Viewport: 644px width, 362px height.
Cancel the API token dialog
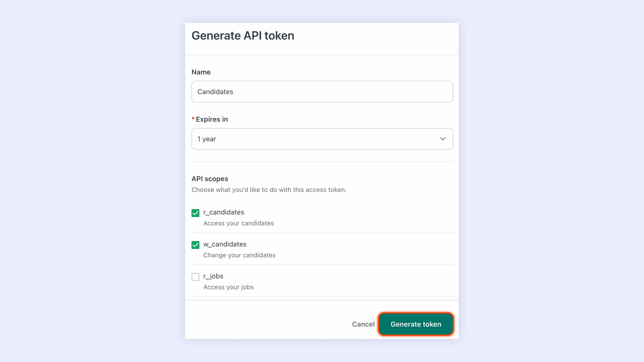[363, 324]
